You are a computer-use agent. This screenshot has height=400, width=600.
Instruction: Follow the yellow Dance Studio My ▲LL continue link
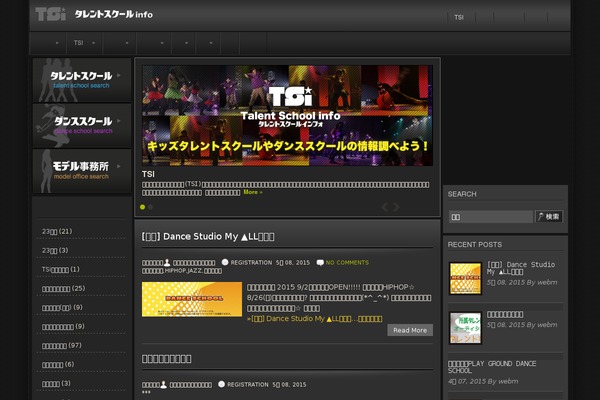coord(314,318)
